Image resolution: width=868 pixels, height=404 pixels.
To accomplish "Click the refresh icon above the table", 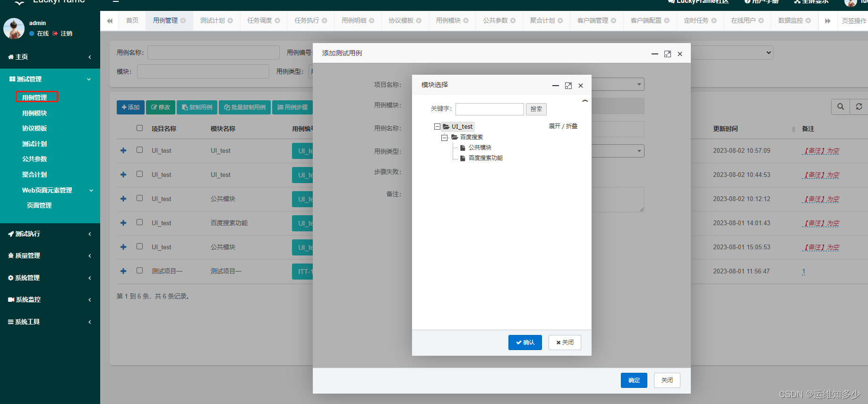I will [859, 107].
